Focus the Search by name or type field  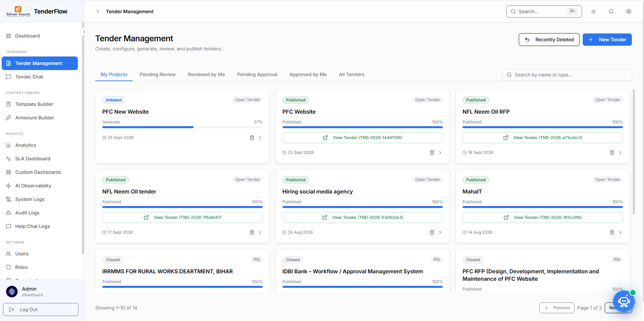coord(567,75)
